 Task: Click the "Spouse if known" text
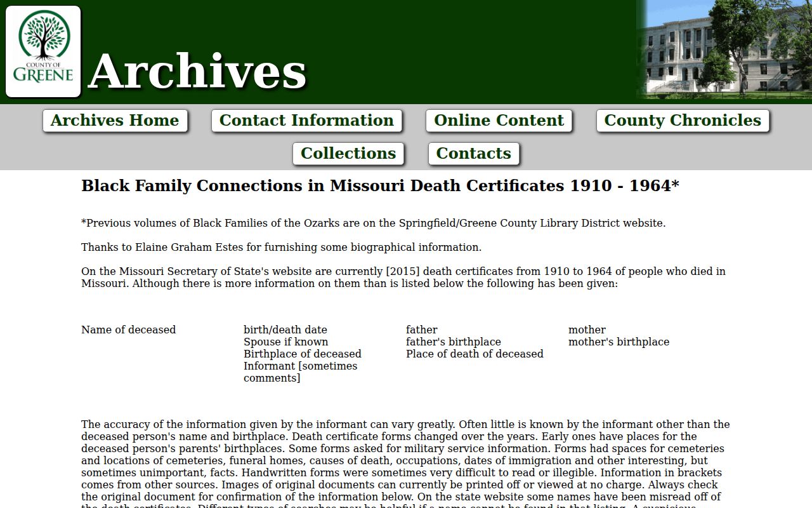click(286, 342)
